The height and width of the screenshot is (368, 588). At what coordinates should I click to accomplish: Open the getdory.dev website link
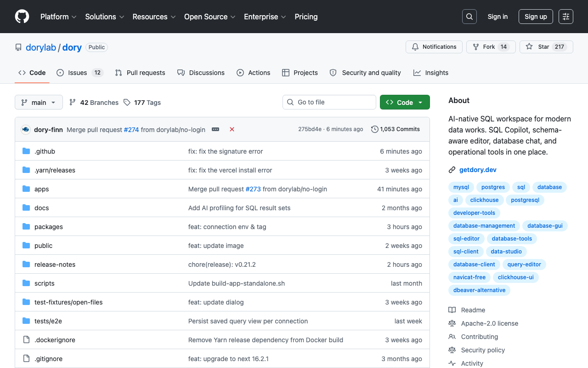pyautogui.click(x=478, y=170)
